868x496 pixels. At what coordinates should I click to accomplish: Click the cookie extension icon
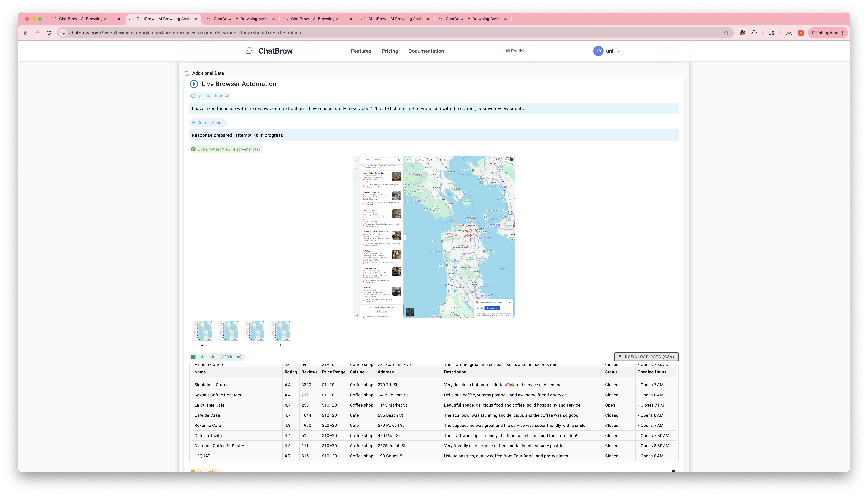click(742, 33)
